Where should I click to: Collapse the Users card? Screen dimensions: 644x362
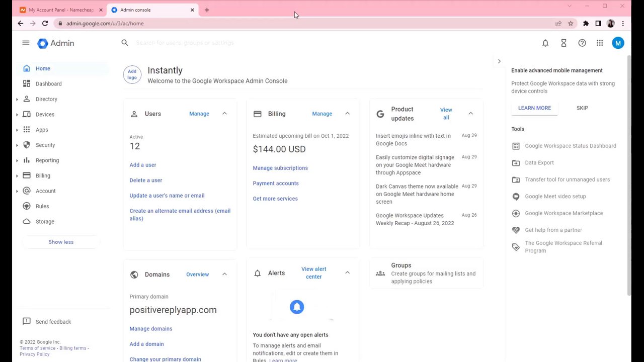(x=224, y=114)
